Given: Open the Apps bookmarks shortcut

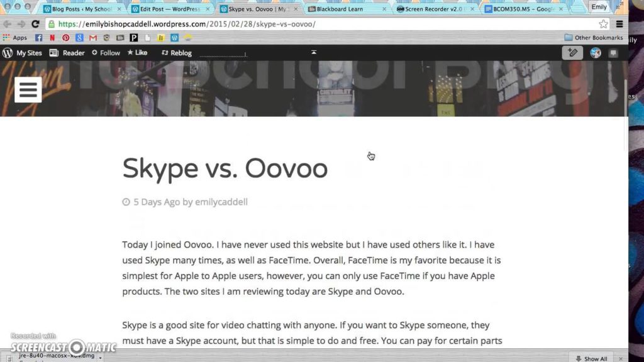Looking at the screenshot, I should (15, 38).
